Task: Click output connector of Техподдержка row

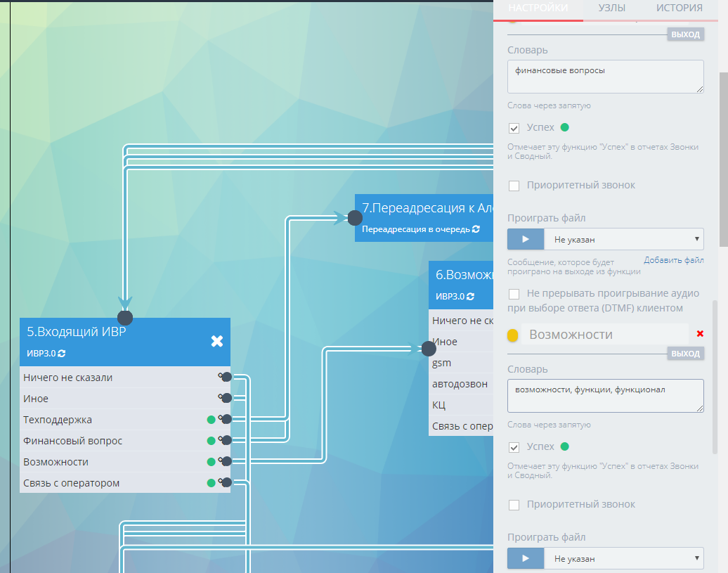Action: point(226,420)
